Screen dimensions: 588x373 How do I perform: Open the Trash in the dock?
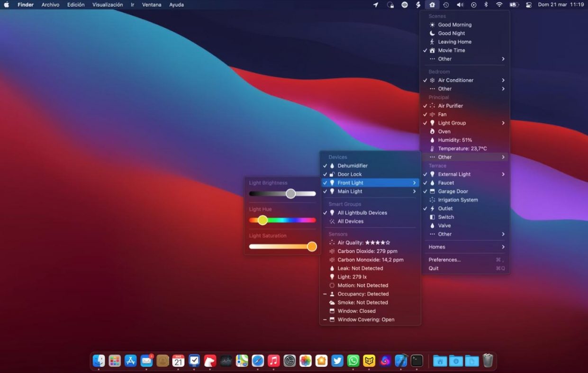(x=488, y=361)
